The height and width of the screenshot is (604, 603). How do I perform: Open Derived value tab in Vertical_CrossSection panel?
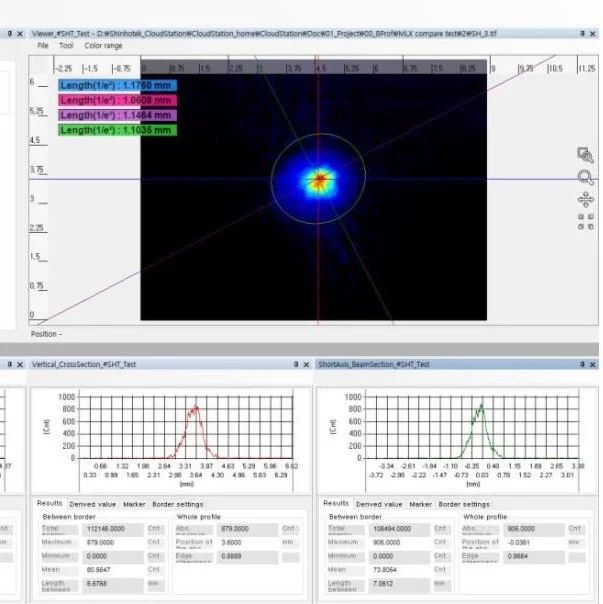pos(92,504)
